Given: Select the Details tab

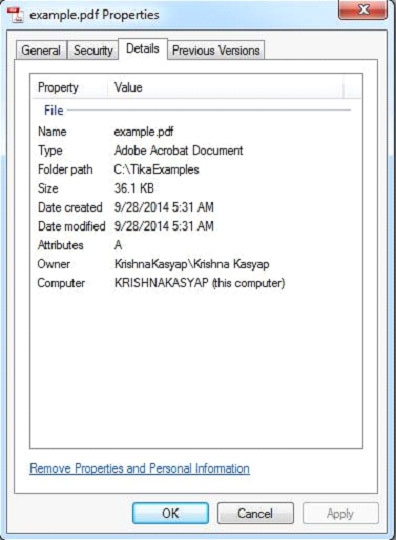Looking at the screenshot, I should pos(143,49).
